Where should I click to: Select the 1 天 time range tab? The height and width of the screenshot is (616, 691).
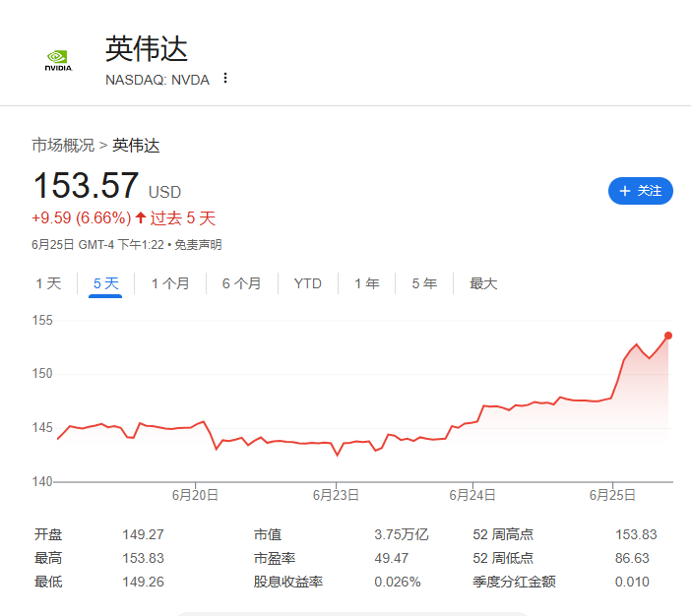(48, 283)
